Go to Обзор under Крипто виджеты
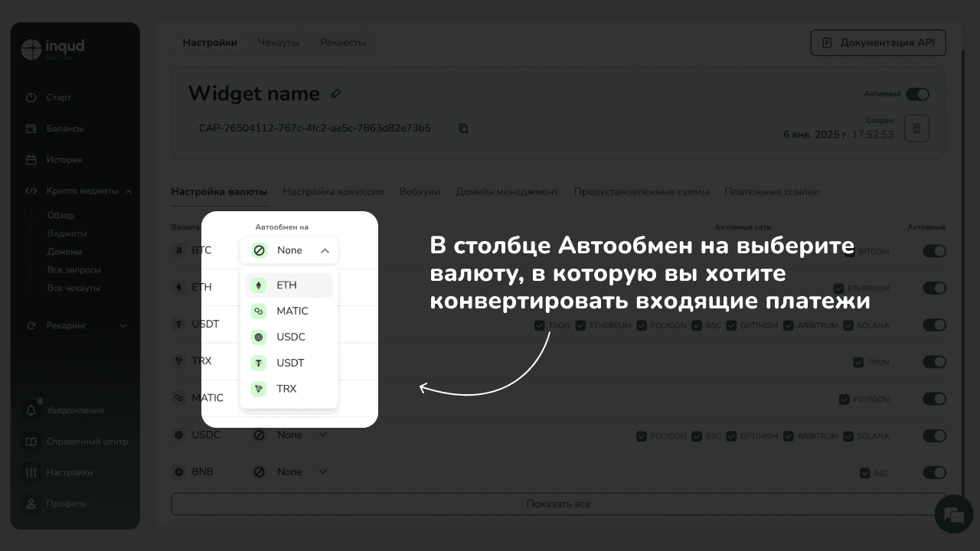 point(60,216)
